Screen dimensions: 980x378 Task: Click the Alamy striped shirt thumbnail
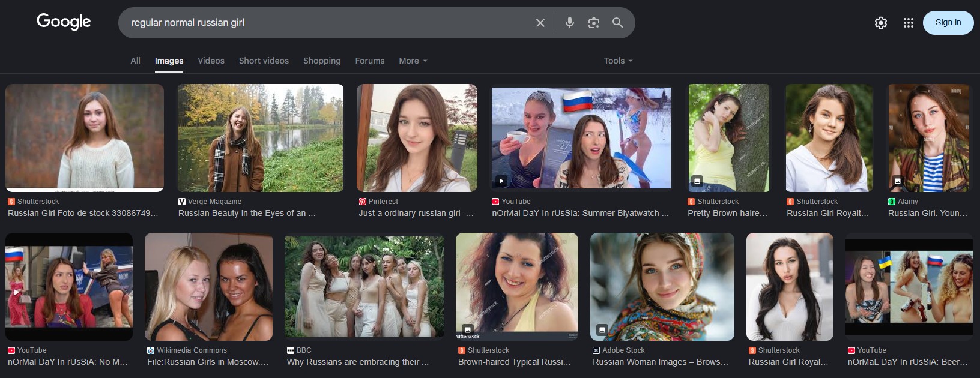(928, 138)
